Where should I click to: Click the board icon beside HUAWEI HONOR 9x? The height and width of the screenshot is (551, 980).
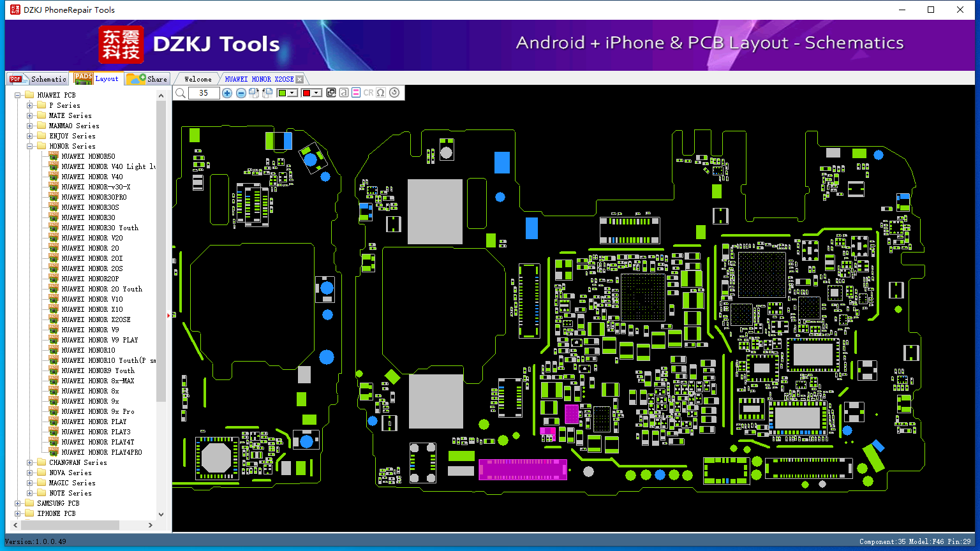tap(54, 401)
